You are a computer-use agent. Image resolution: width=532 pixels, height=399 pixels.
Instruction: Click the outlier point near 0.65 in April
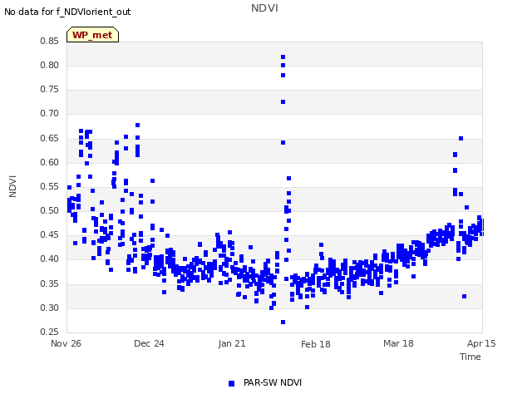click(x=461, y=139)
